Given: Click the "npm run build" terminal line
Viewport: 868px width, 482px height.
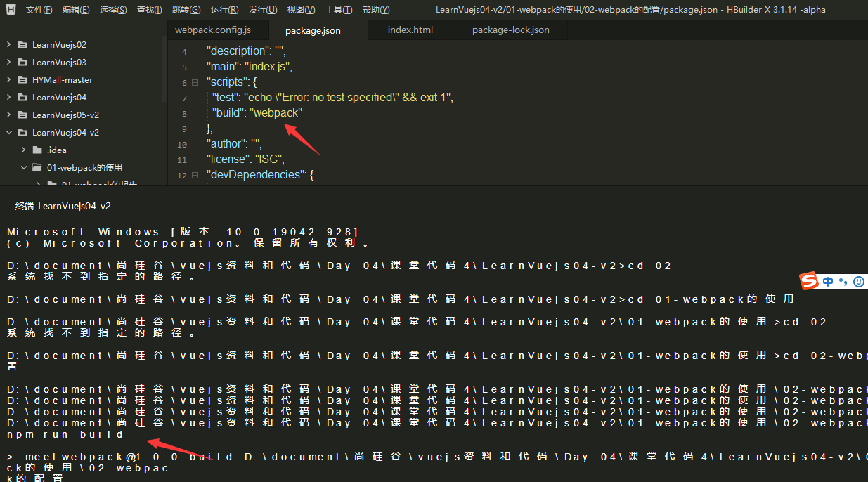Looking at the screenshot, I should tap(65, 434).
